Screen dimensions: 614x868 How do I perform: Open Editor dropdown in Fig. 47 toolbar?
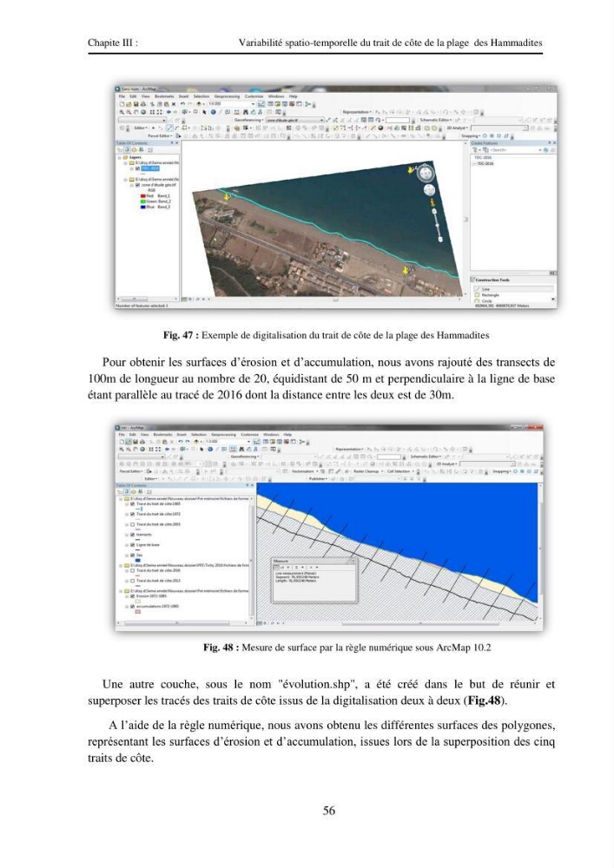[x=142, y=128]
